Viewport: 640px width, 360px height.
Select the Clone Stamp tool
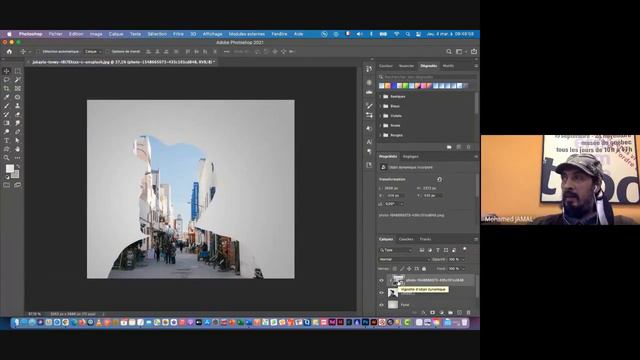(x=18, y=106)
